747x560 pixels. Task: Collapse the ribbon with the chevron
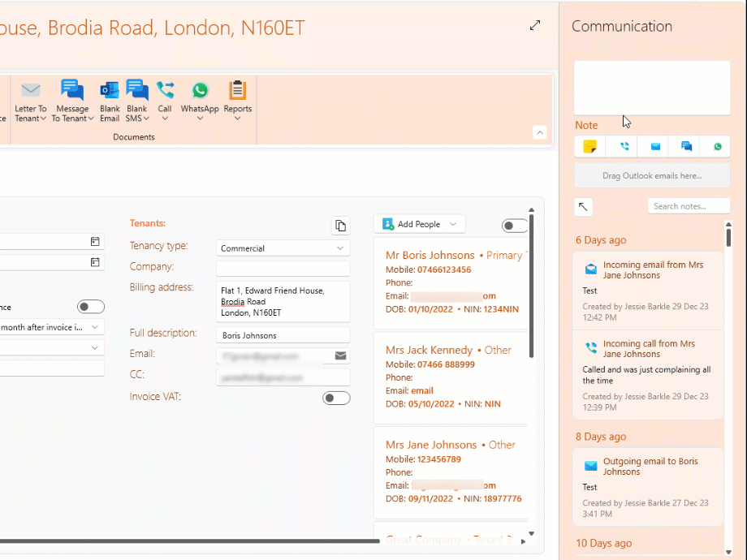point(539,132)
